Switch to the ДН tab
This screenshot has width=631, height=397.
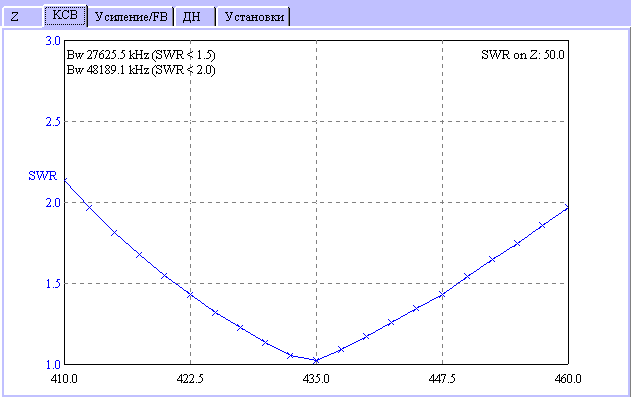pos(195,17)
